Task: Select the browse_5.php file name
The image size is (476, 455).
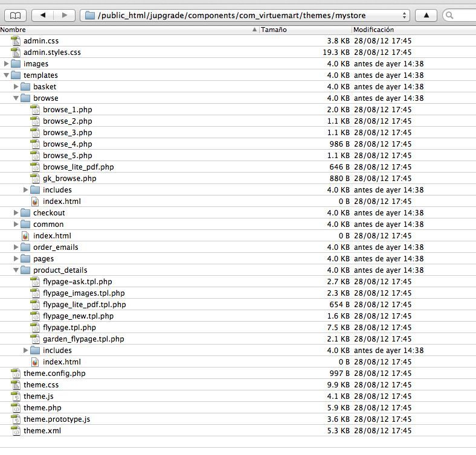Action: [68, 156]
